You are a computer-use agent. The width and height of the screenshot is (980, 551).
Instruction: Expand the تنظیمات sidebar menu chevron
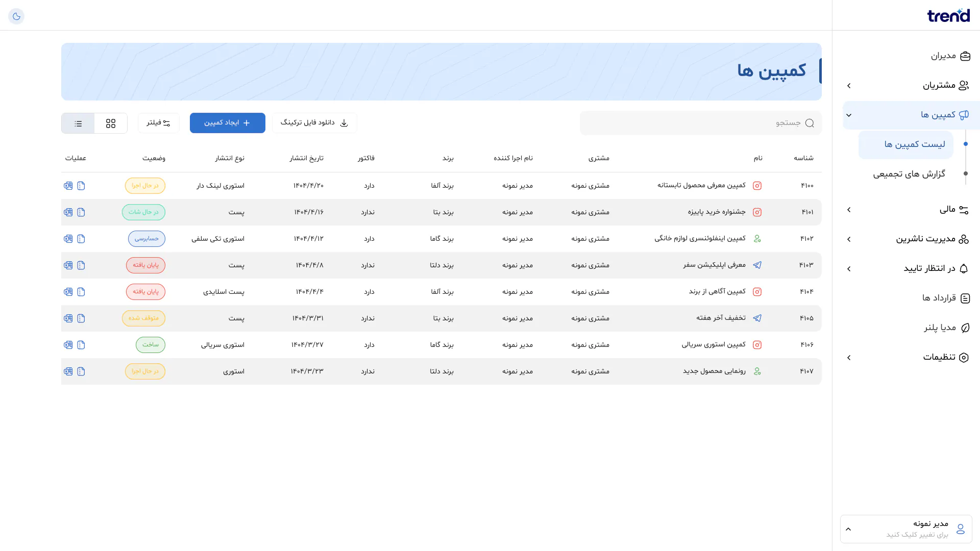click(849, 358)
